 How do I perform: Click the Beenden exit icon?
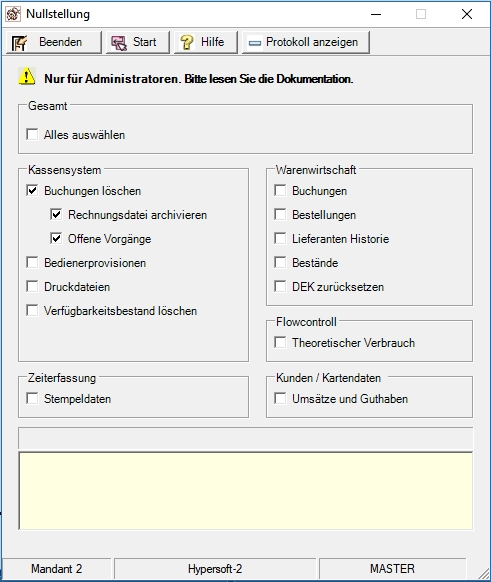pos(19,43)
